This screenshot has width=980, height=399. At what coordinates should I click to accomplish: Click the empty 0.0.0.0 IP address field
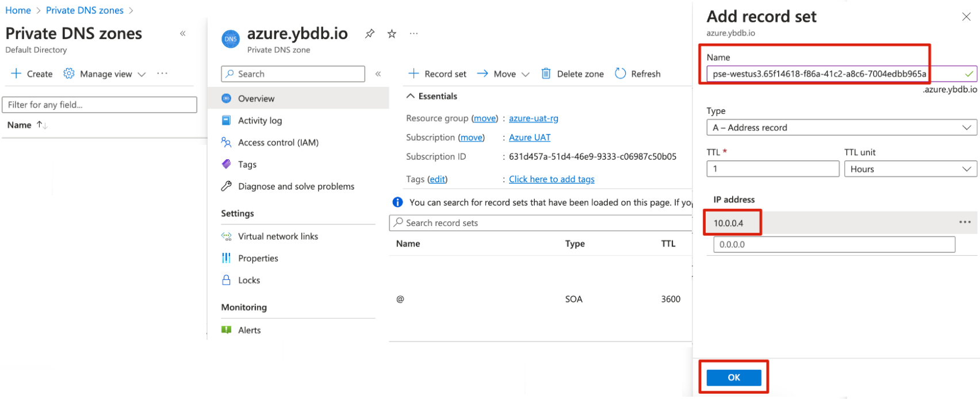tap(834, 244)
